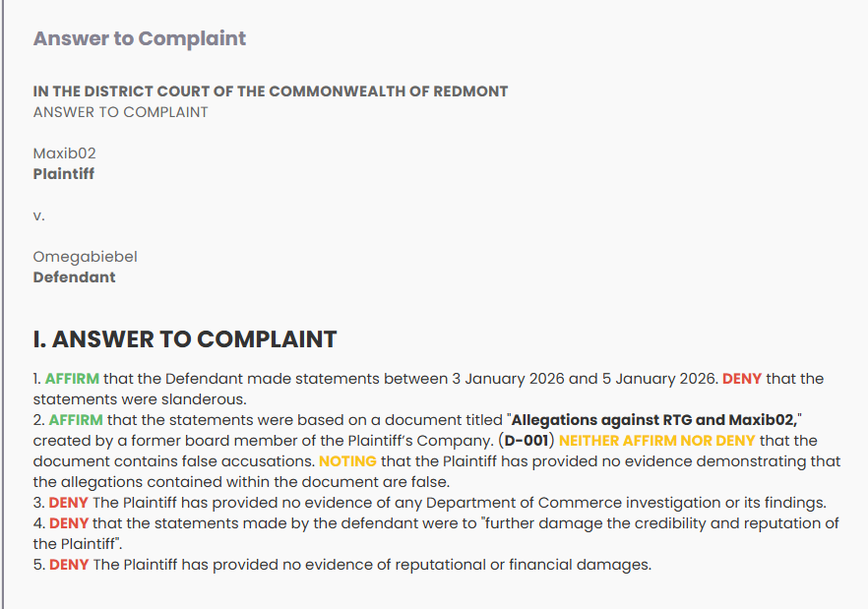Click the bold "Plaintiff" label

pyautogui.click(x=64, y=174)
